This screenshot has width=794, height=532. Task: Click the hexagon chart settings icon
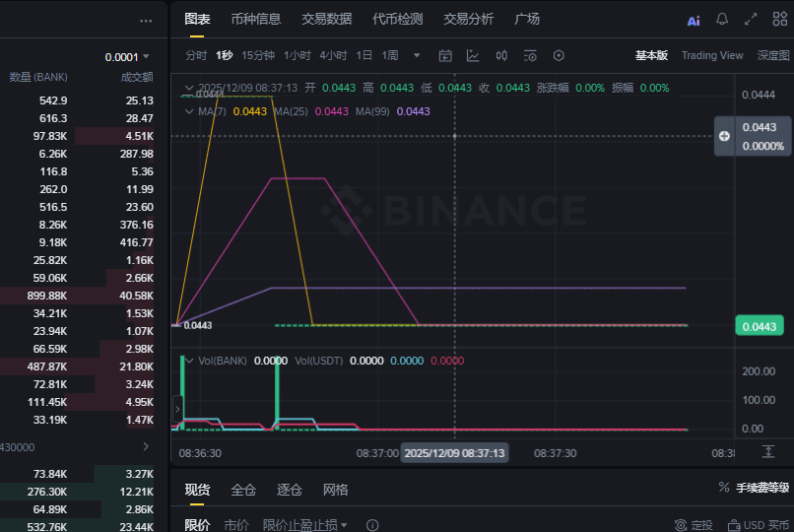(x=559, y=55)
